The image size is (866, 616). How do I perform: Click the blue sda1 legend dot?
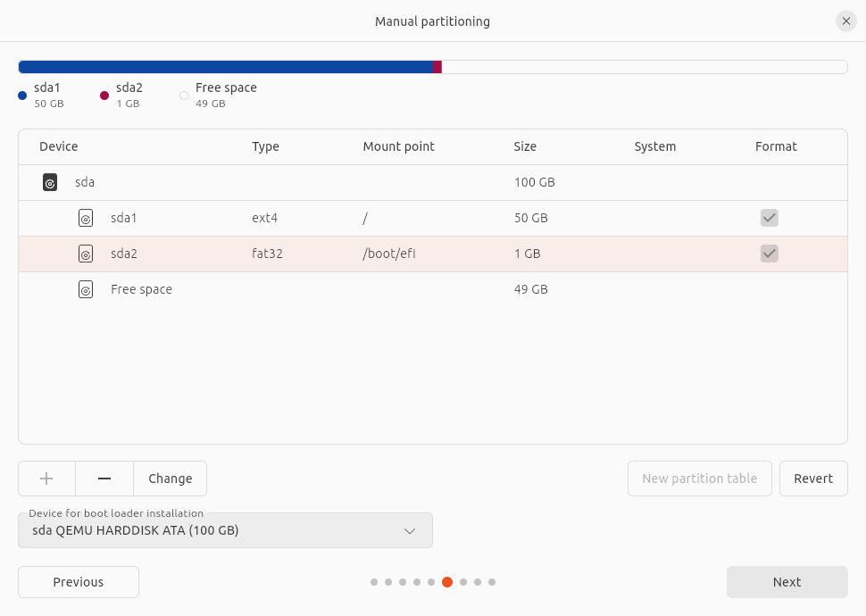tap(22, 96)
